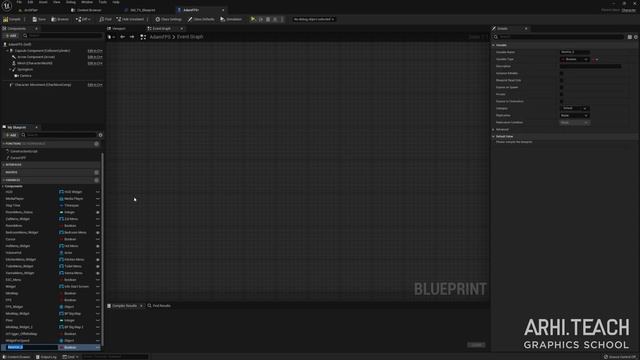Add a new variable with plus icon
Screen dimensions: 640x360
click(96, 180)
